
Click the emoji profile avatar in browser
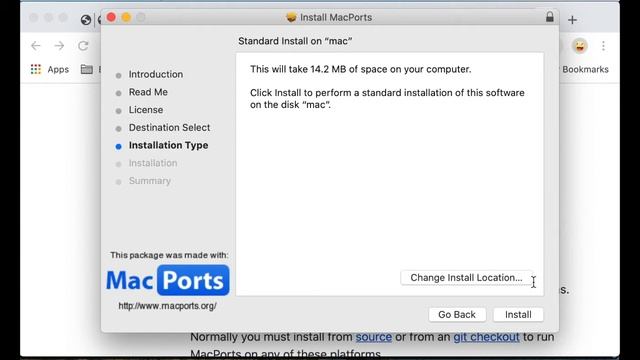point(580,46)
